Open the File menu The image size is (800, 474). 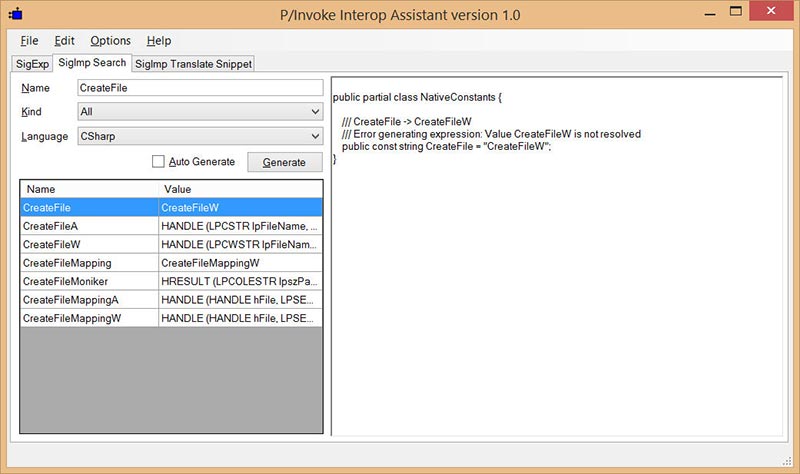(29, 41)
